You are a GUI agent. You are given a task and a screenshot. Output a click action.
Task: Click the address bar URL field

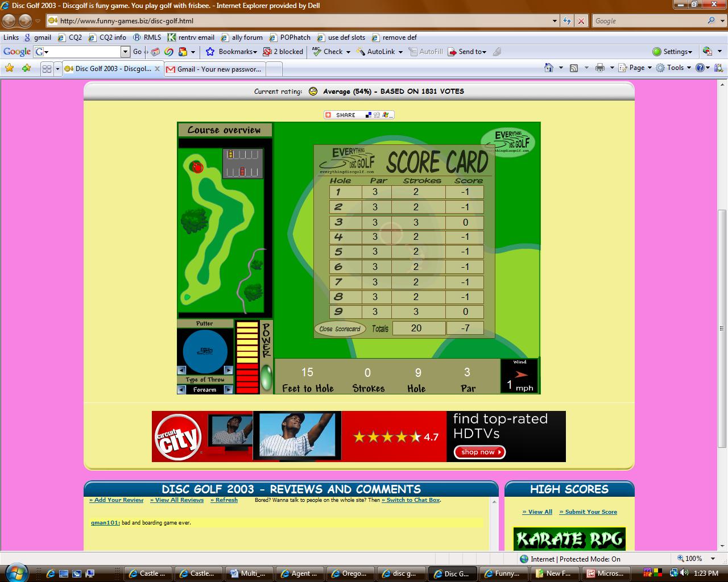299,21
